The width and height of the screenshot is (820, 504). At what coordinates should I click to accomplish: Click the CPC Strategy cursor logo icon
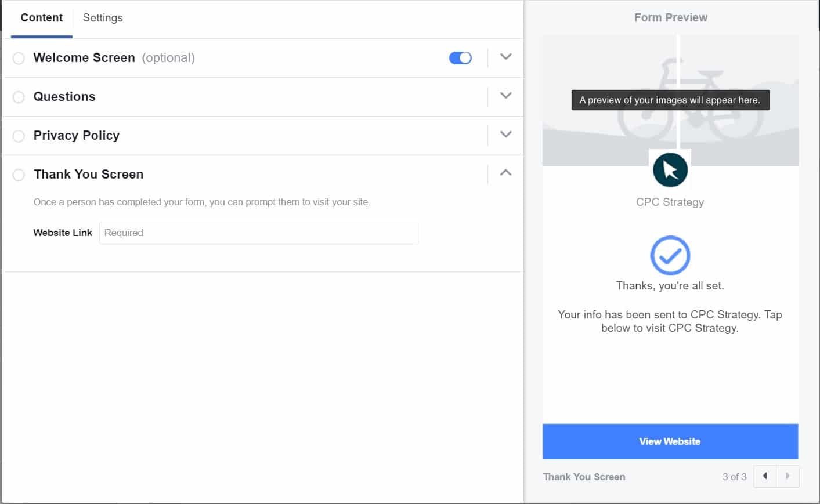[x=670, y=170]
